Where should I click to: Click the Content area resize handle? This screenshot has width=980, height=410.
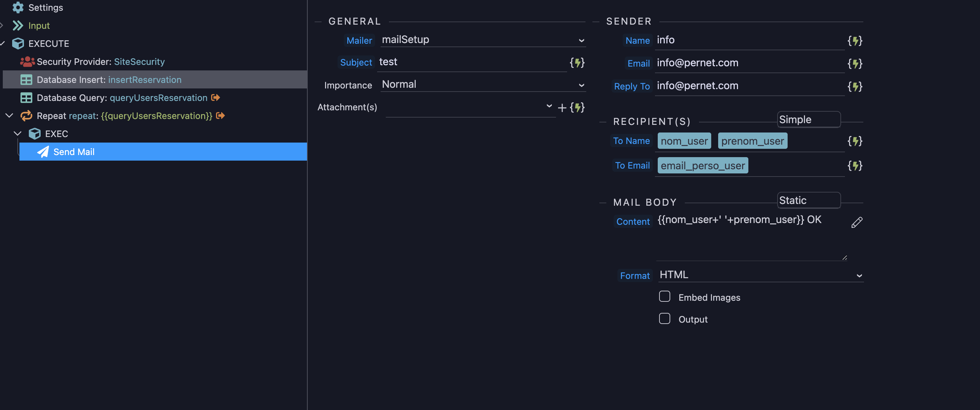pos(844,258)
